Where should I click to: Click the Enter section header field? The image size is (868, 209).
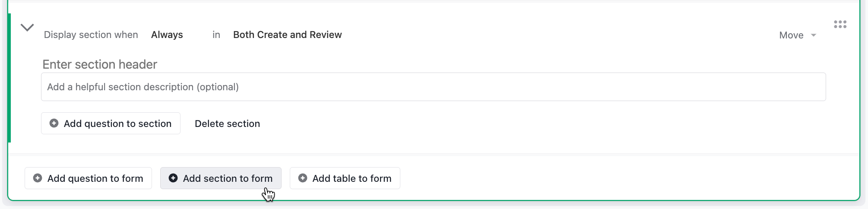click(x=100, y=64)
